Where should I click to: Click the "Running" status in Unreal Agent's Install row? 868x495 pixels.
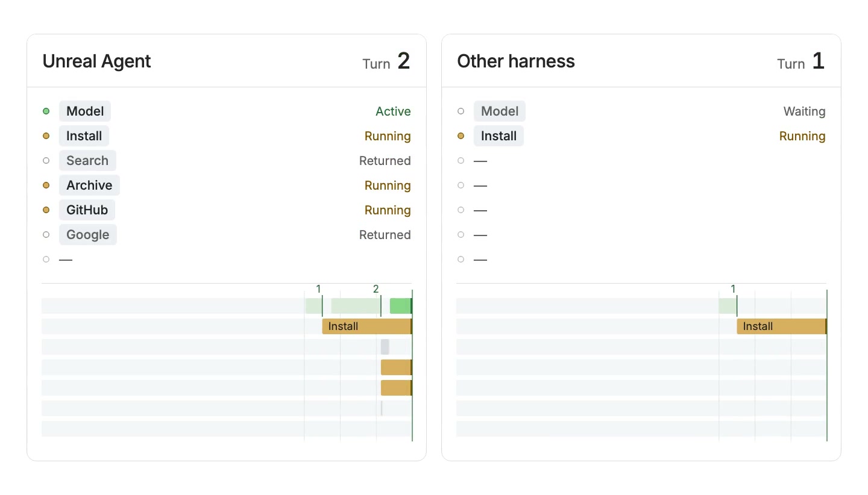[388, 136]
